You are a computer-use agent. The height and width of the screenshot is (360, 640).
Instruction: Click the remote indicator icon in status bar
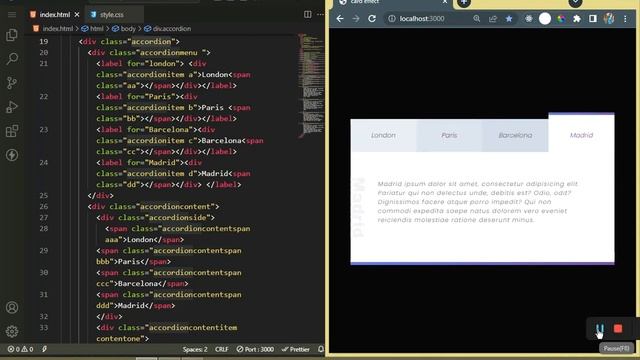(x=44, y=349)
